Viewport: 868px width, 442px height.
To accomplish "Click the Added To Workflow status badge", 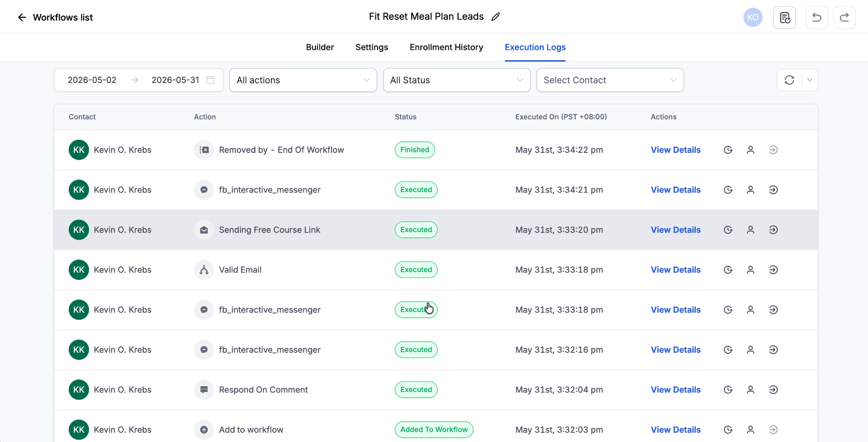I will (434, 430).
